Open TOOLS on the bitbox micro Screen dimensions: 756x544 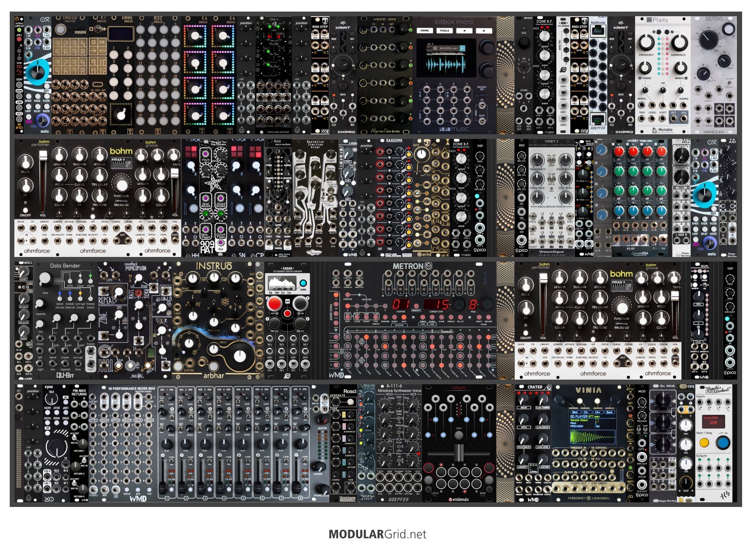coord(444,31)
